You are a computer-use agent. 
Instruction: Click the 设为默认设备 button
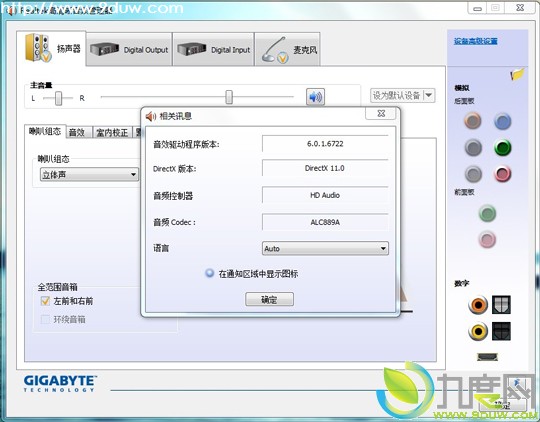pos(397,95)
